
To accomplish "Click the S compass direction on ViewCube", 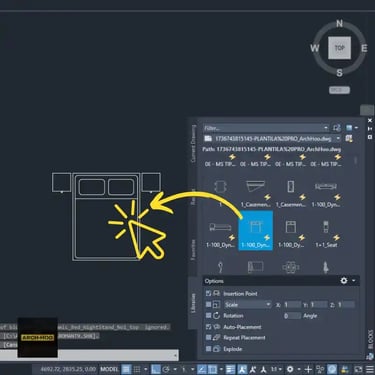I will tap(339, 73).
